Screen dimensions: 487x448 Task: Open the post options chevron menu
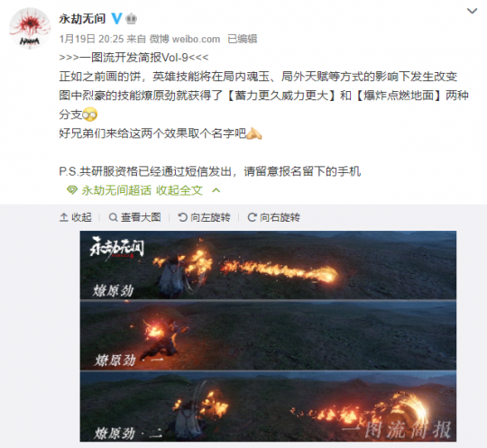coord(472,11)
